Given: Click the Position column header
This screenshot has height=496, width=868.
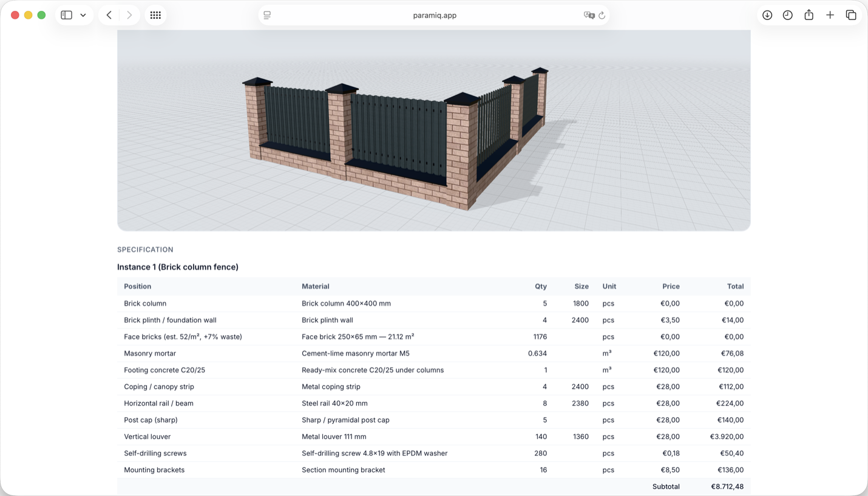Looking at the screenshot, I should tap(138, 287).
